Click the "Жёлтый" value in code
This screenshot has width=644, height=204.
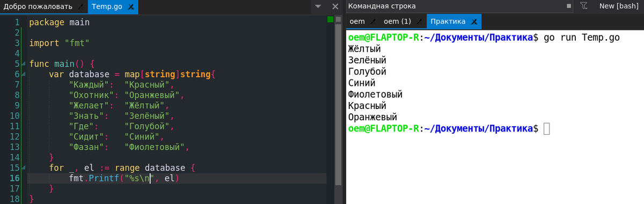[145, 106]
